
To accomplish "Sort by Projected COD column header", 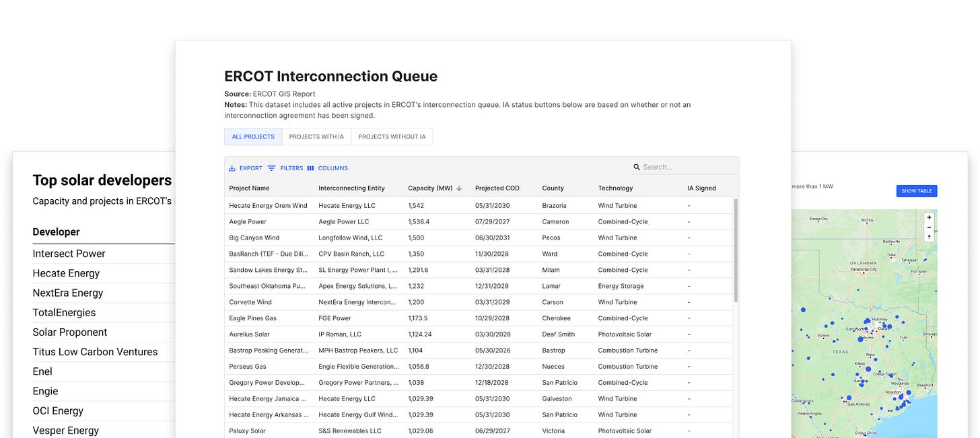I will pos(497,188).
